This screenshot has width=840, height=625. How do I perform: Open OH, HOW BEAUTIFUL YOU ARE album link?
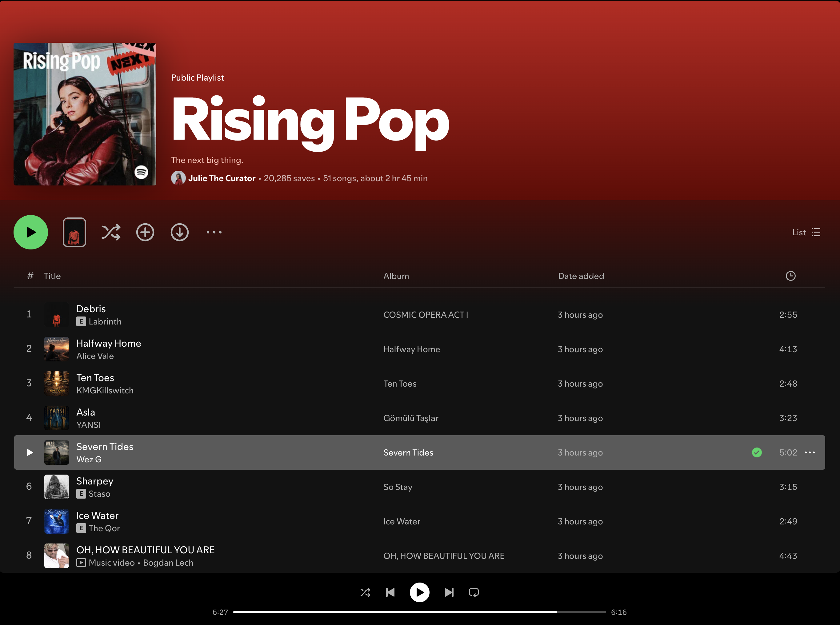pyautogui.click(x=444, y=556)
